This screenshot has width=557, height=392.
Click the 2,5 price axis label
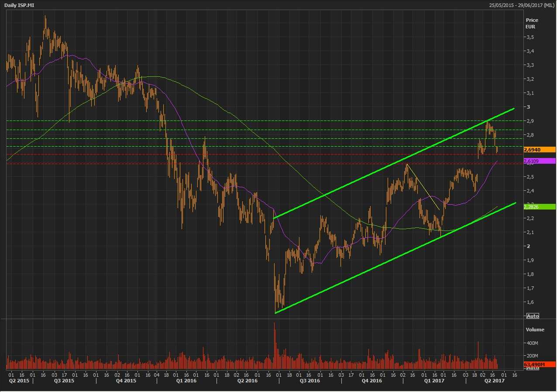click(x=529, y=177)
